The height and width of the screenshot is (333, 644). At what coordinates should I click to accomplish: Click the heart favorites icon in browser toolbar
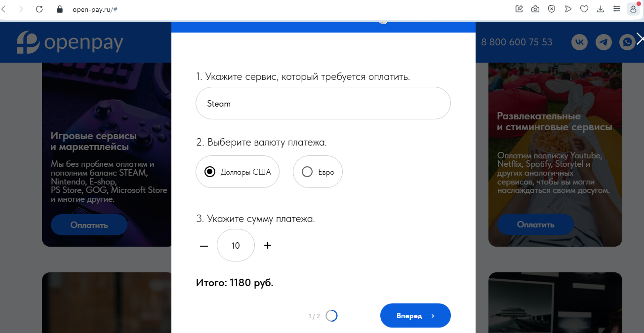tap(584, 9)
